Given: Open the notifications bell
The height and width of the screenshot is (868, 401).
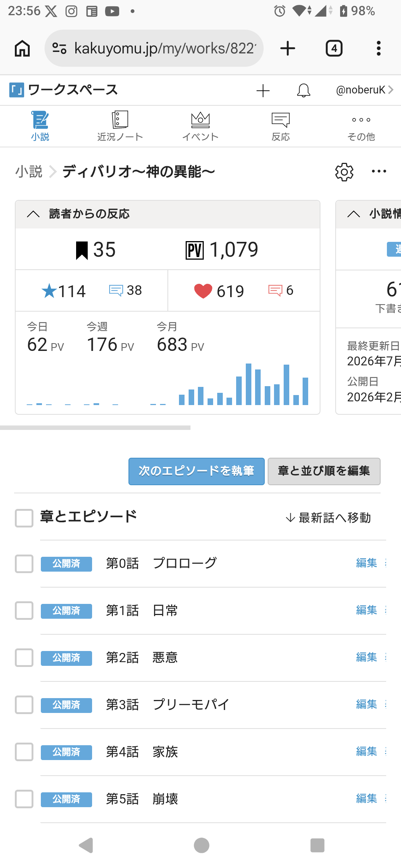Looking at the screenshot, I should click(x=303, y=90).
